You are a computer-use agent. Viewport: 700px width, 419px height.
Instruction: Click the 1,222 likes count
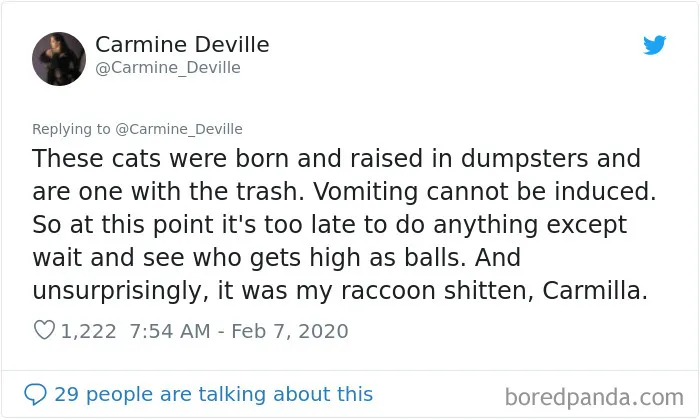click(x=88, y=331)
